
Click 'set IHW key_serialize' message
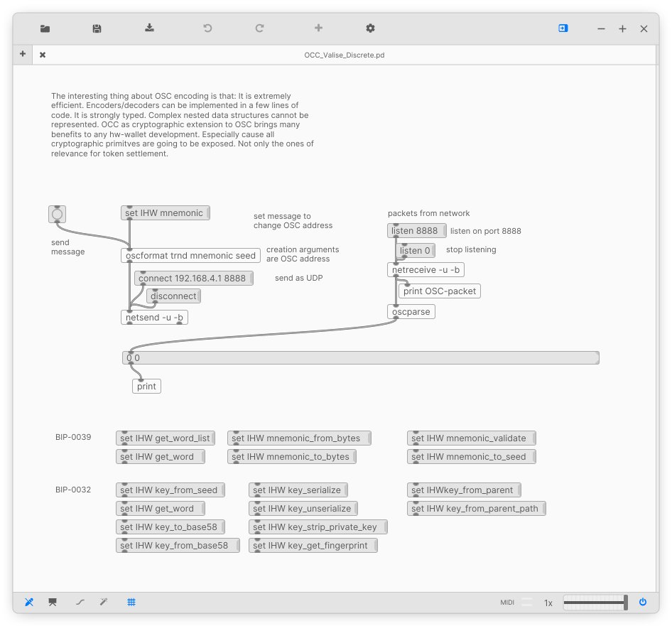pyautogui.click(x=298, y=490)
